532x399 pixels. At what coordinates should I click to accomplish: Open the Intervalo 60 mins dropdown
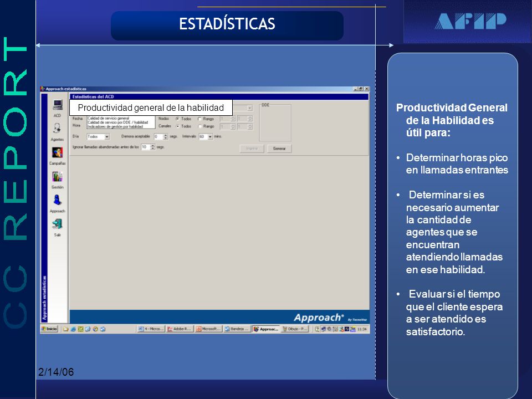point(206,136)
